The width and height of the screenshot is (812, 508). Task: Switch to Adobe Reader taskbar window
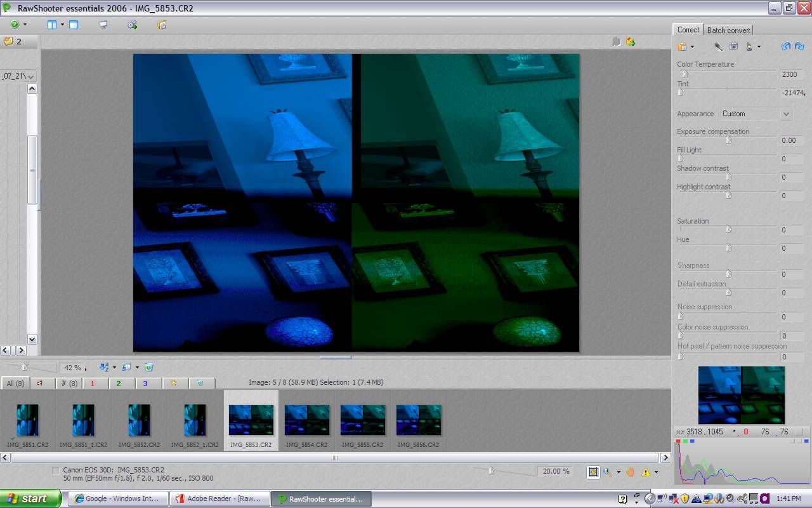(x=220, y=498)
